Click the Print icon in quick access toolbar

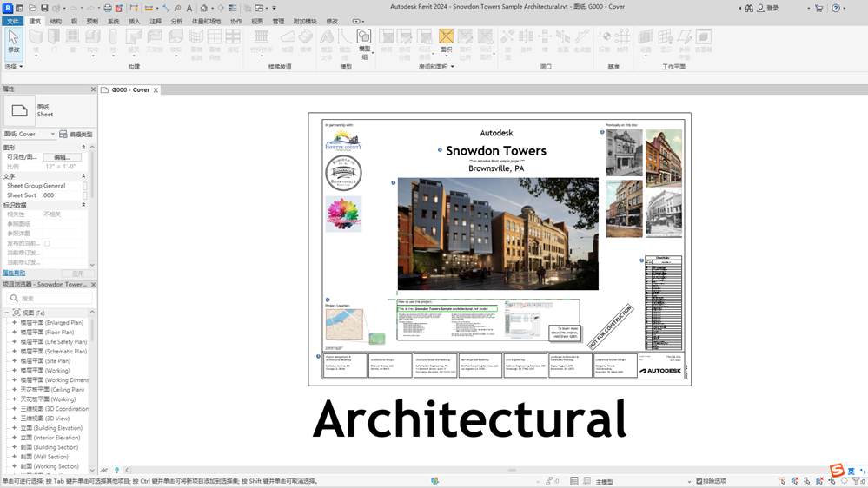coord(108,8)
